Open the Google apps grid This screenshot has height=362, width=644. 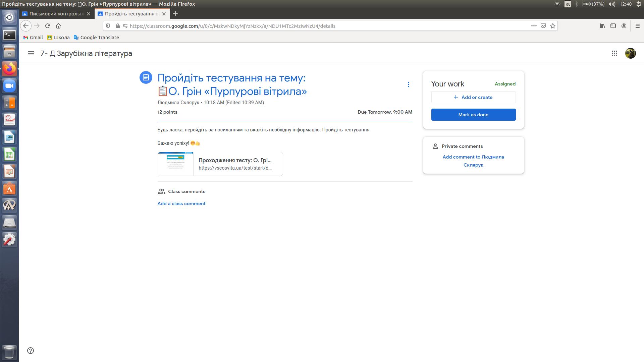(614, 53)
